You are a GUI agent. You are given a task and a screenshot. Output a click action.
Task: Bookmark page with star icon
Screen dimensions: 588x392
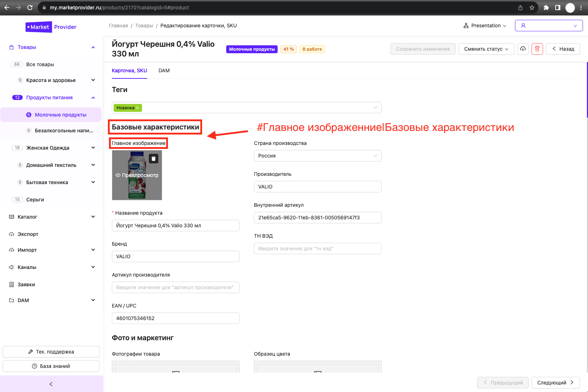tap(532, 8)
